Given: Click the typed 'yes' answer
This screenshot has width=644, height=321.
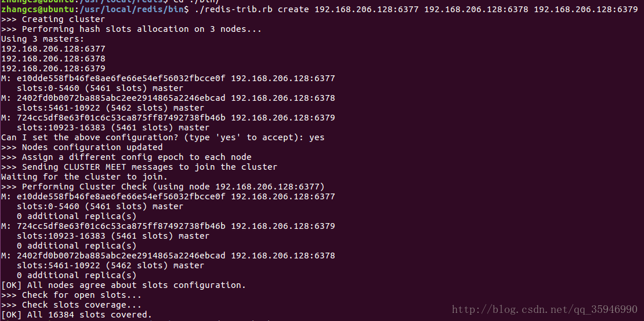Looking at the screenshot, I should point(317,137).
